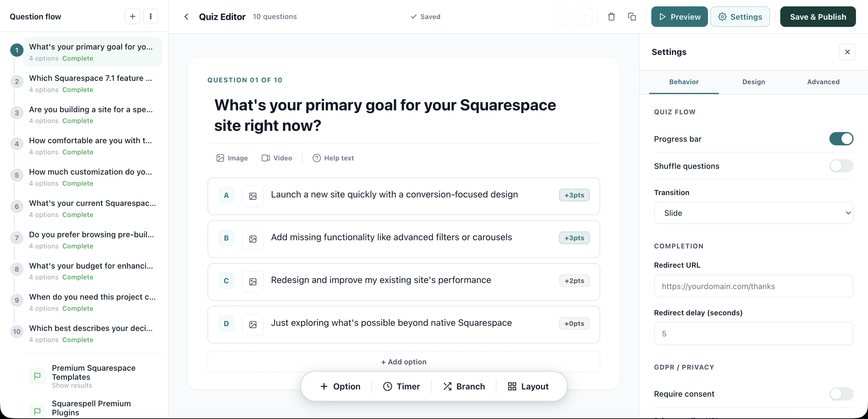
Task: Click the Redirect URL input field
Action: tap(753, 286)
